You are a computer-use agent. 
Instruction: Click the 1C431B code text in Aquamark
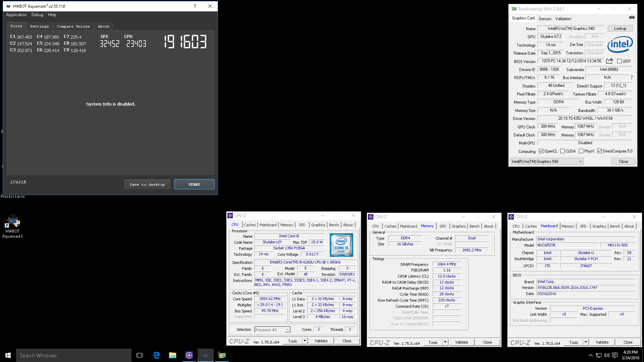[18, 182]
